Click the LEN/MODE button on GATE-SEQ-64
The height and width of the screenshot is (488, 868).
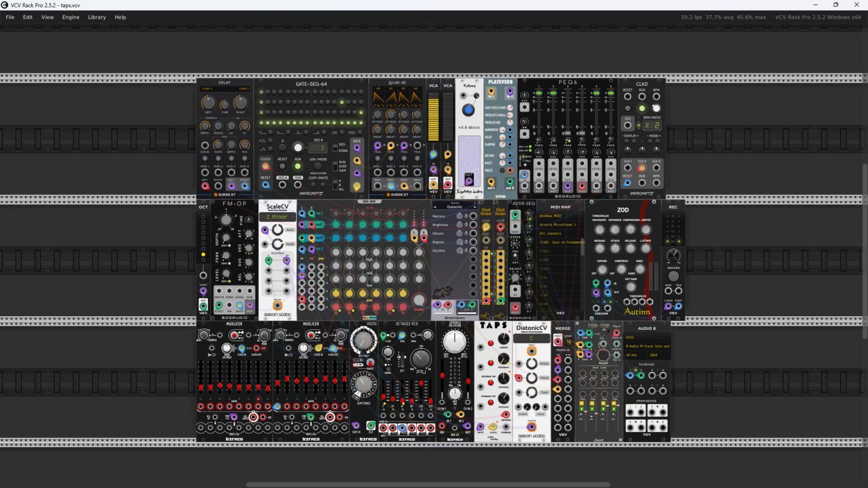tap(318, 167)
